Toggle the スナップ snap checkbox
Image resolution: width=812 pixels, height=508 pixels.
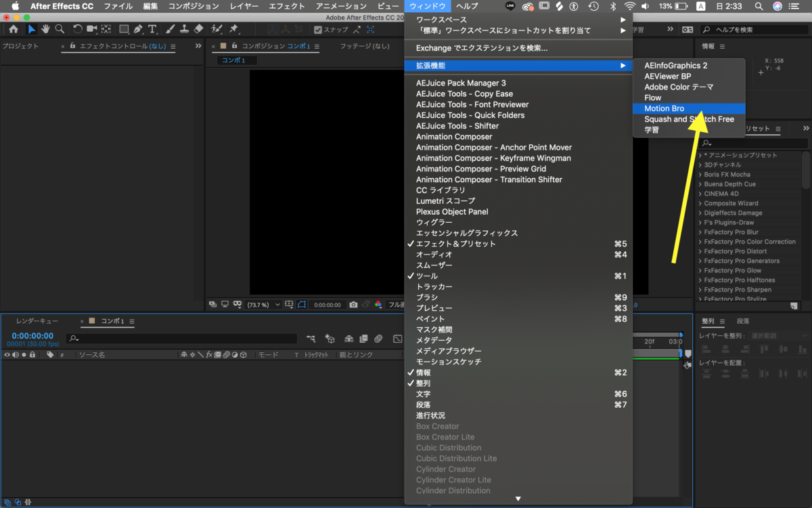tap(318, 30)
